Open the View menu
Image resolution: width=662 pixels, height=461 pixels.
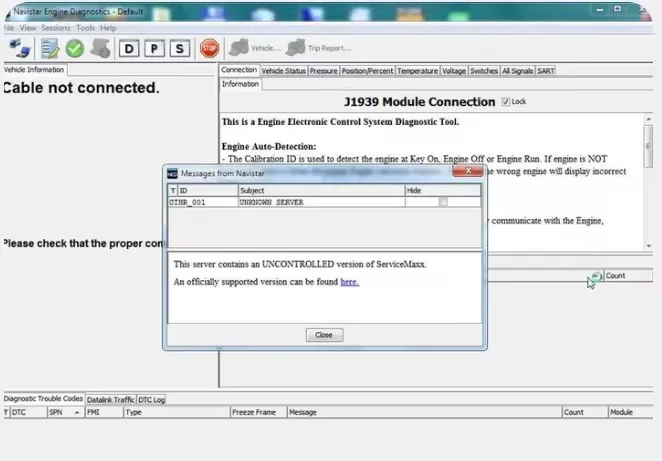(28, 28)
